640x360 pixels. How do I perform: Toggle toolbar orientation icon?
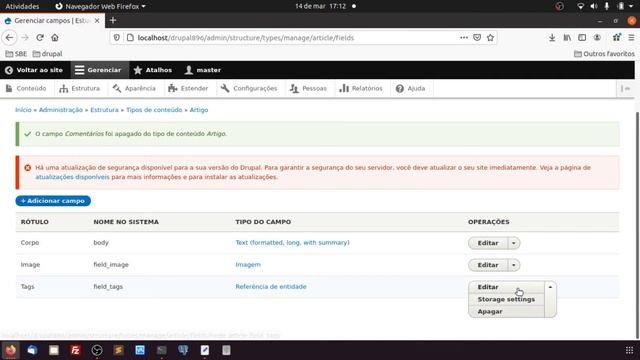[x=625, y=89]
